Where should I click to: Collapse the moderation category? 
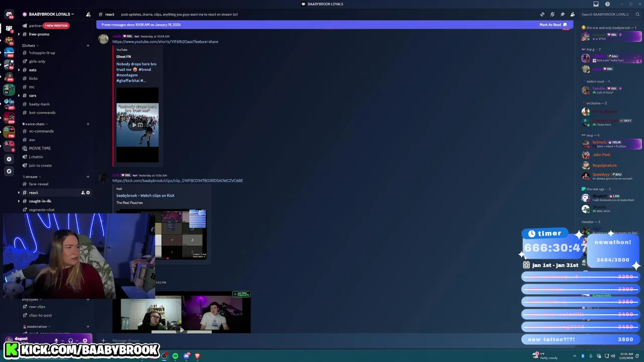pos(37,327)
